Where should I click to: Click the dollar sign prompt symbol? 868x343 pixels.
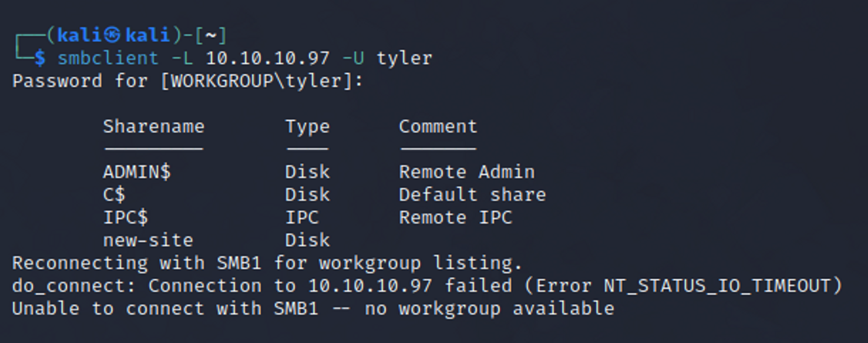coord(40,58)
